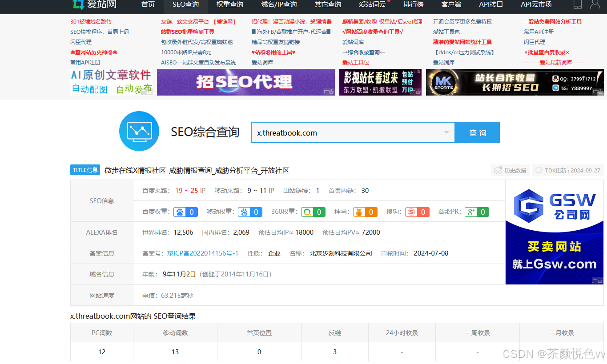Open API云市场 navigation item
Screen dimensions: 607x364
click(x=536, y=4)
